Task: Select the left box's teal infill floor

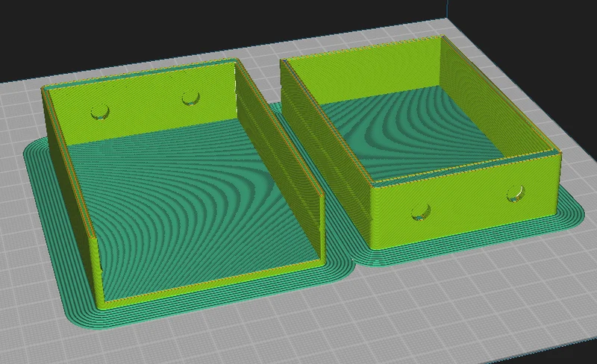Action: tap(198, 206)
